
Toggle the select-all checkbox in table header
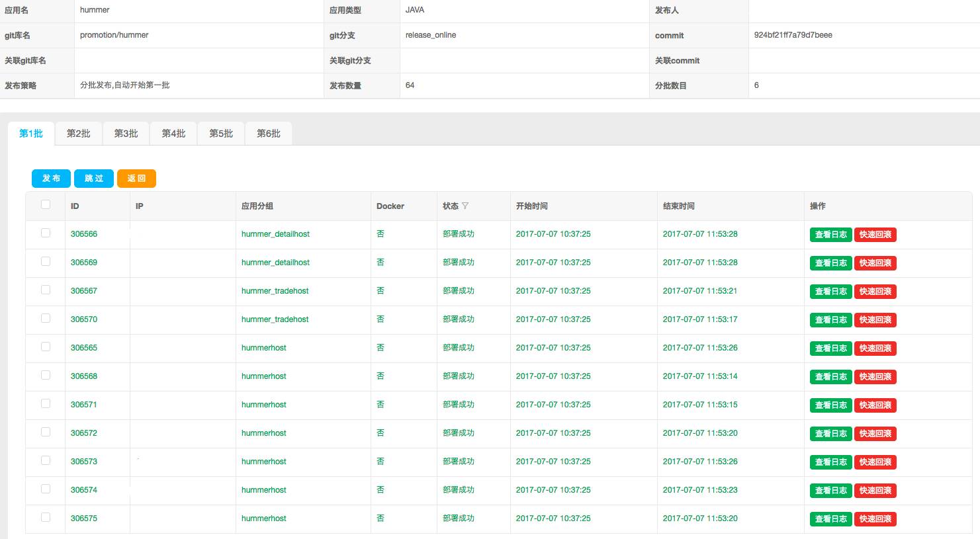(46, 204)
